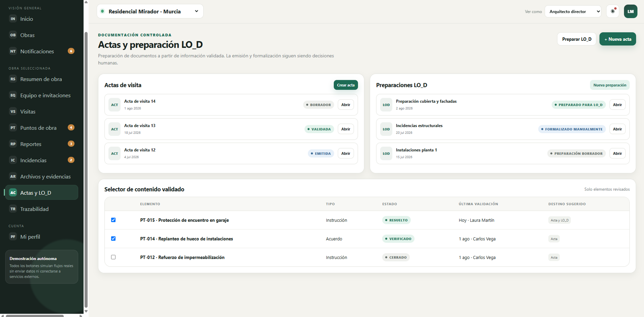Screen dimensions: 644x317
Task: Click the Acta y LO_D destination tag
Action: (x=559, y=220)
